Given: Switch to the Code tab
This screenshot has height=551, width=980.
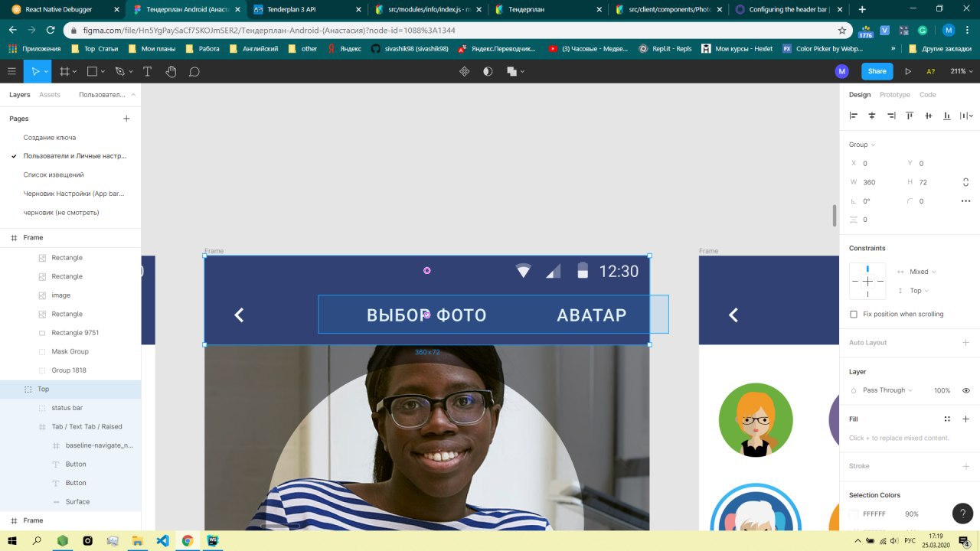Looking at the screenshot, I should (x=927, y=95).
